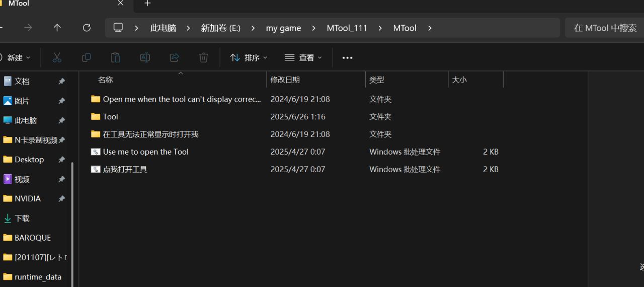The image size is (644, 287).
Task: Click the batch file icon for 点我打开工具
Action: pyautogui.click(x=96, y=169)
